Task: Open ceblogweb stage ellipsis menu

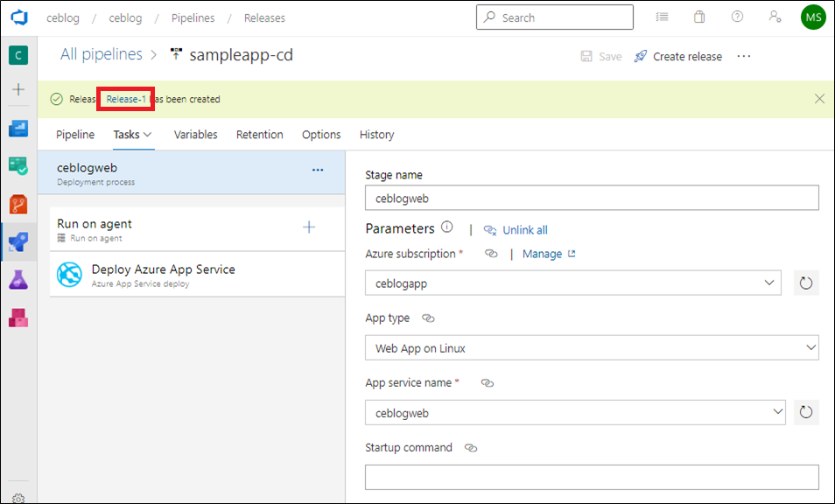Action: (318, 170)
